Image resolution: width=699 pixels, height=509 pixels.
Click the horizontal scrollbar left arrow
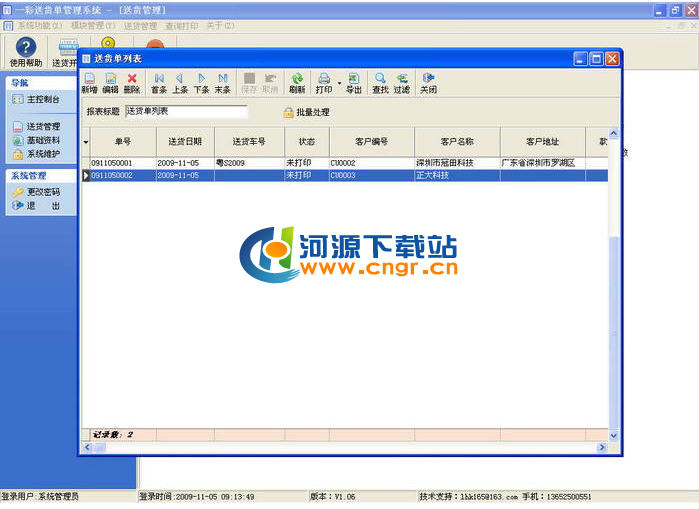tap(87, 447)
